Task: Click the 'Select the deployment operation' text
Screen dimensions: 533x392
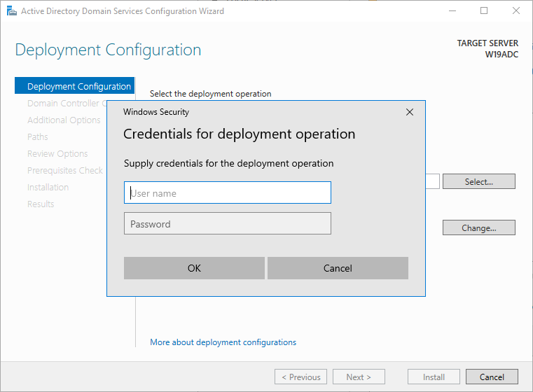Action: click(x=210, y=94)
